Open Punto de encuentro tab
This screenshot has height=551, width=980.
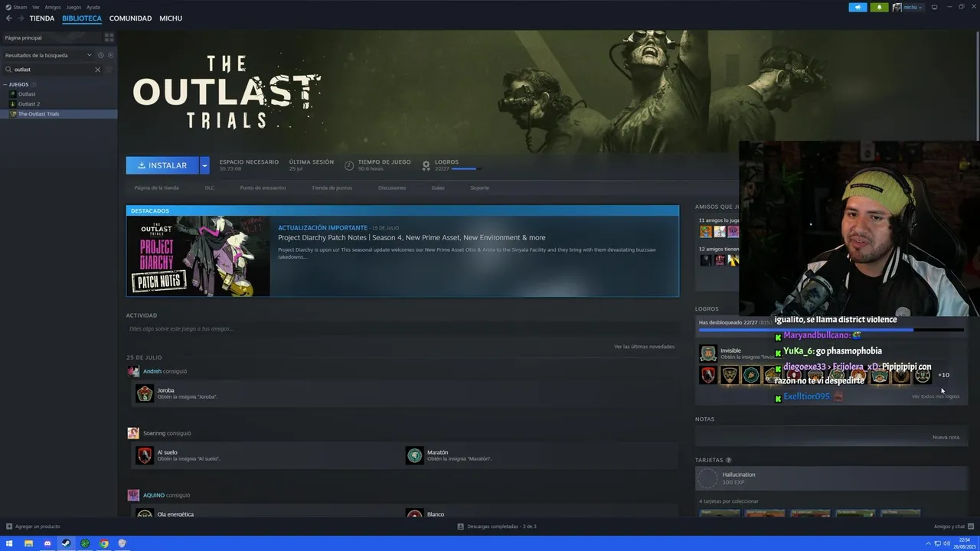click(x=263, y=187)
